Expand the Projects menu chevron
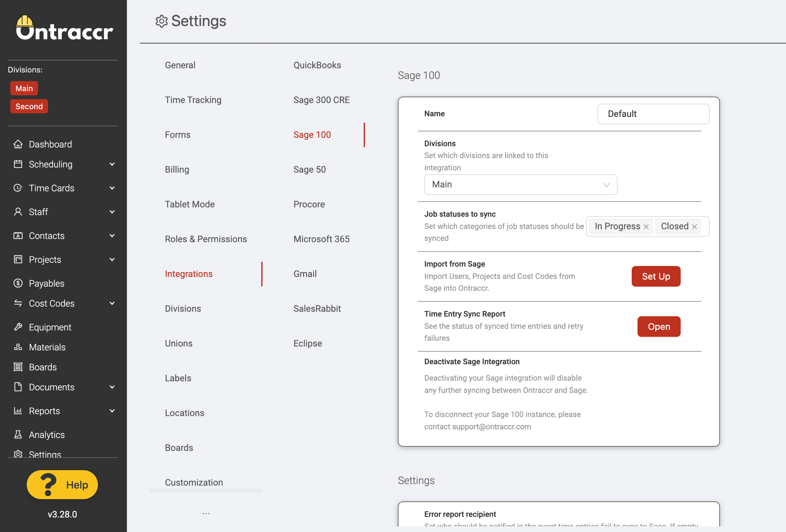This screenshot has height=532, width=786. pyautogui.click(x=112, y=260)
